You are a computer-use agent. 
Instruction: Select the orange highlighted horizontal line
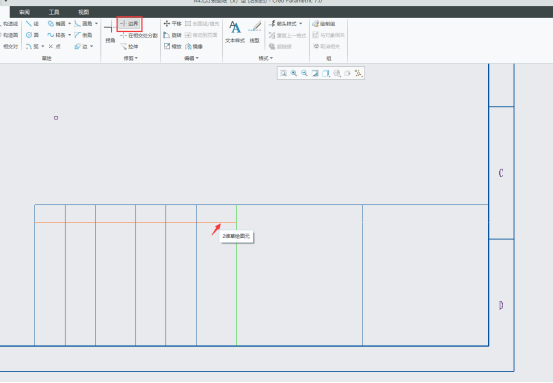coord(135,223)
